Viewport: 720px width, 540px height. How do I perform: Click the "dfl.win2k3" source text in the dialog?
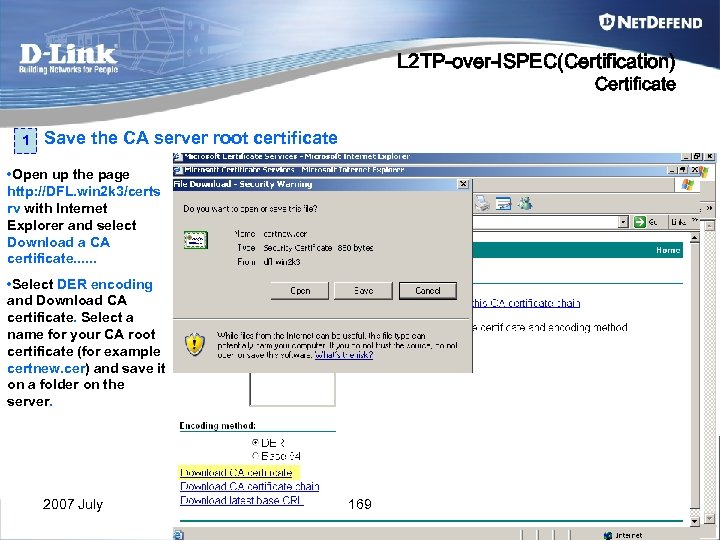point(281,262)
